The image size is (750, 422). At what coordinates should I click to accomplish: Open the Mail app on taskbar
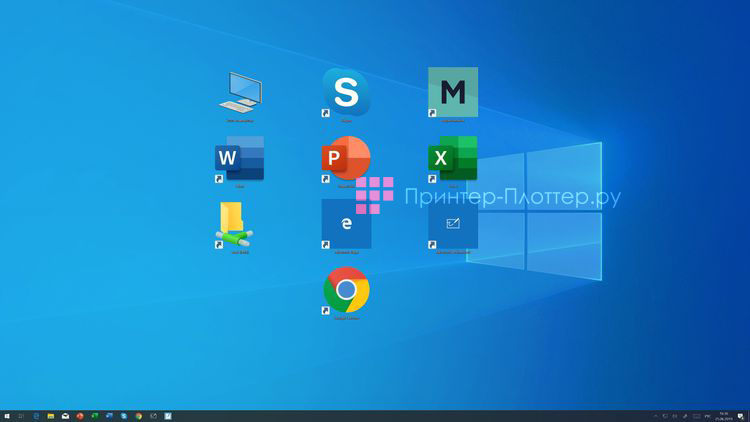[x=65, y=415]
